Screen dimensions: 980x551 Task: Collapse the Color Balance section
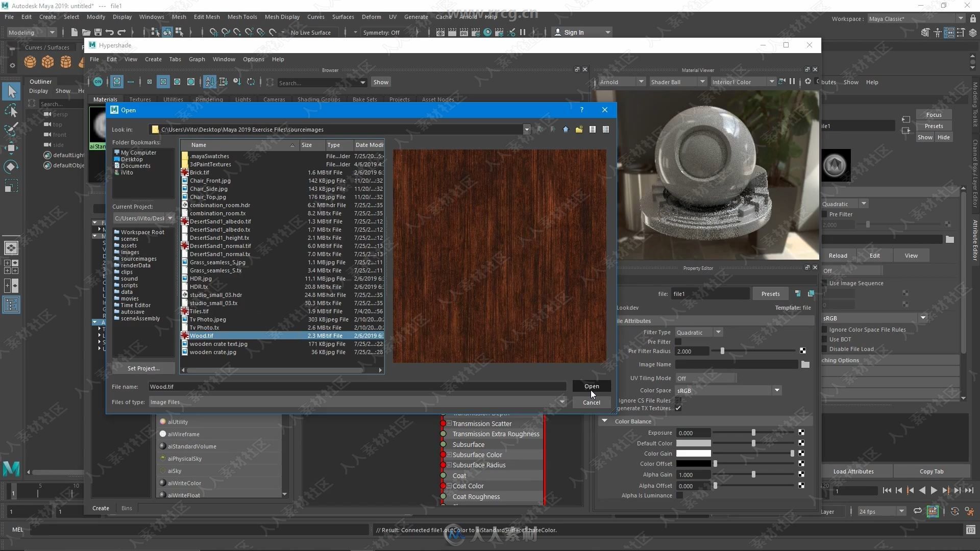605,421
